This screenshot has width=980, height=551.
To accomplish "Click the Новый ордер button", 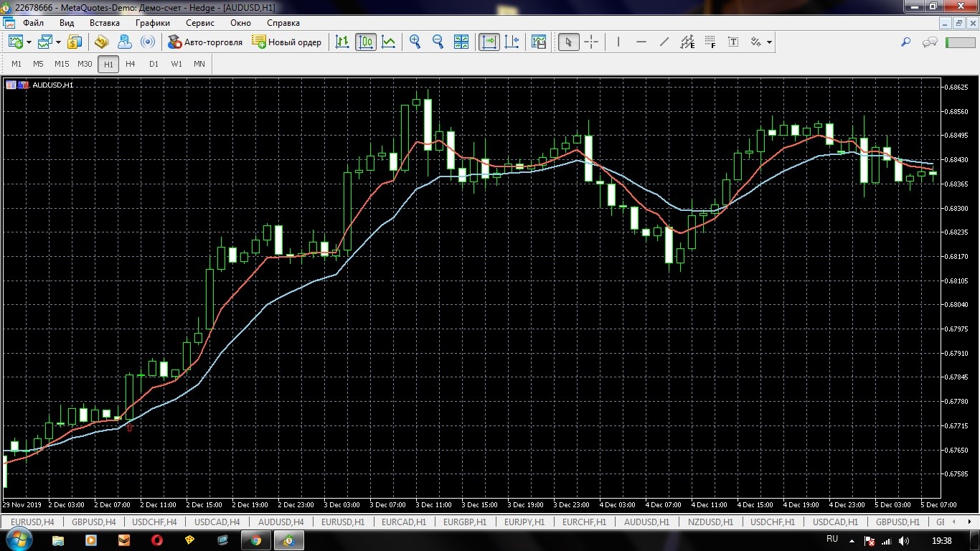I will (x=287, y=42).
